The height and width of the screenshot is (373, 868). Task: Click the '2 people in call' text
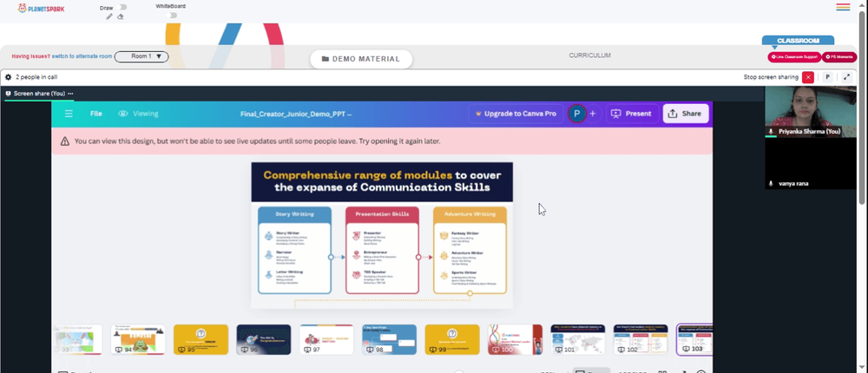36,77
